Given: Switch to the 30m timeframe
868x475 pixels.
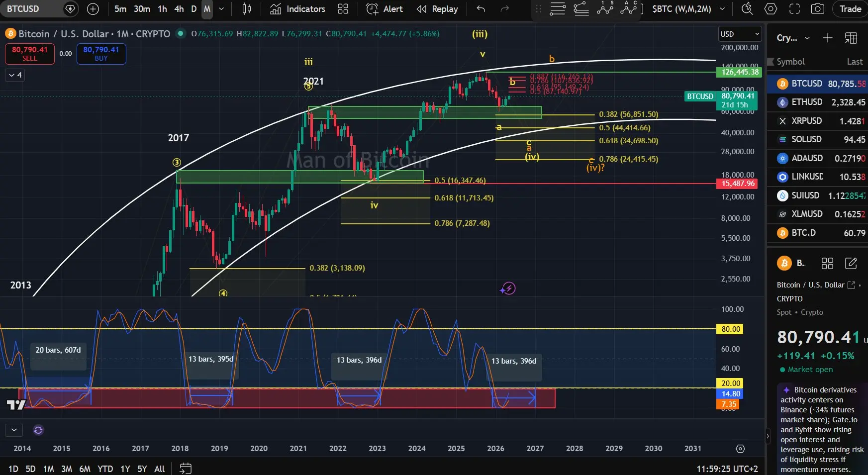Looking at the screenshot, I should (x=142, y=9).
